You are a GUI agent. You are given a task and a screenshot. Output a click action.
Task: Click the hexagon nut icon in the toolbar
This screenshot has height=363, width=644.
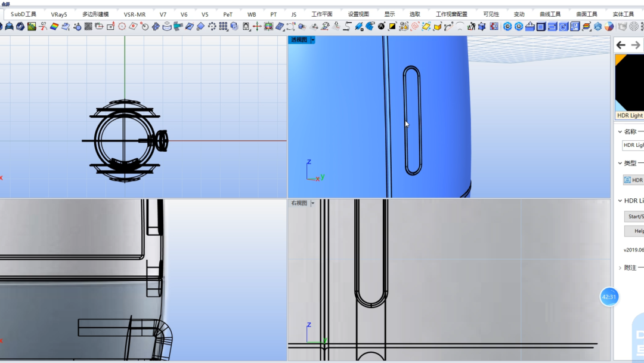pos(20,27)
